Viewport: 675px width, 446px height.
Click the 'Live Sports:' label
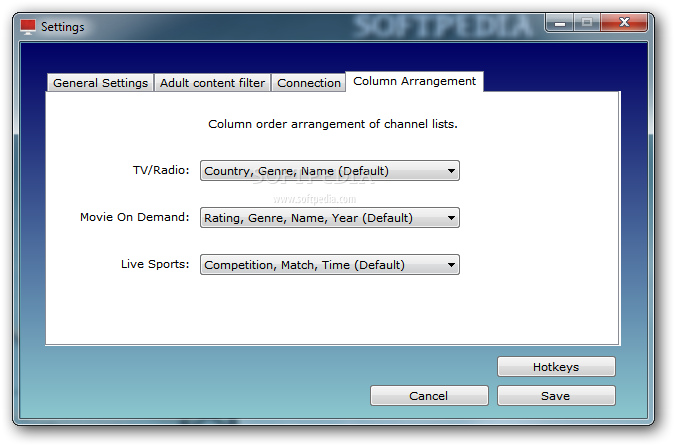[x=155, y=264]
